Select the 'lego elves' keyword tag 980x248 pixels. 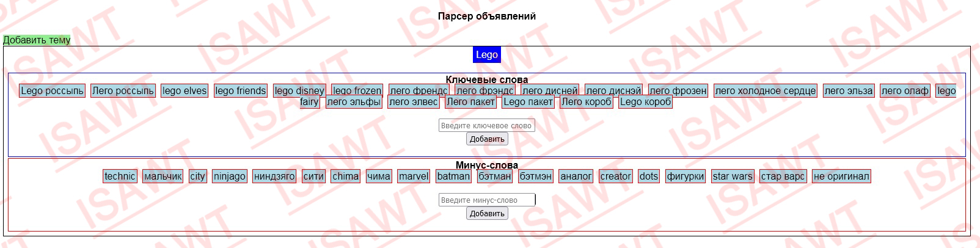point(185,90)
